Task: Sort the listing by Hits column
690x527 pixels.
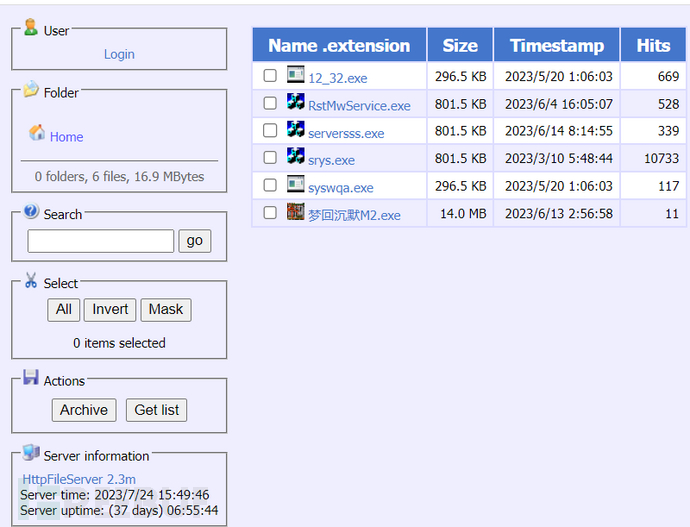Action: click(653, 45)
